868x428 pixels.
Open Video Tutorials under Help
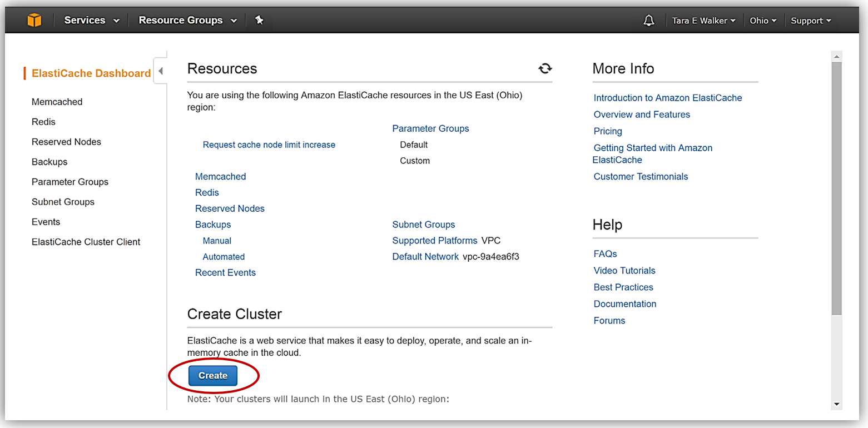(624, 271)
